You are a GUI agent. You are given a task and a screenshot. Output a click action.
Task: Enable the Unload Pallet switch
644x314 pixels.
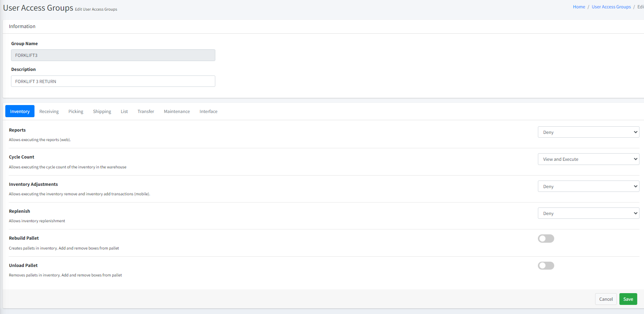point(546,265)
